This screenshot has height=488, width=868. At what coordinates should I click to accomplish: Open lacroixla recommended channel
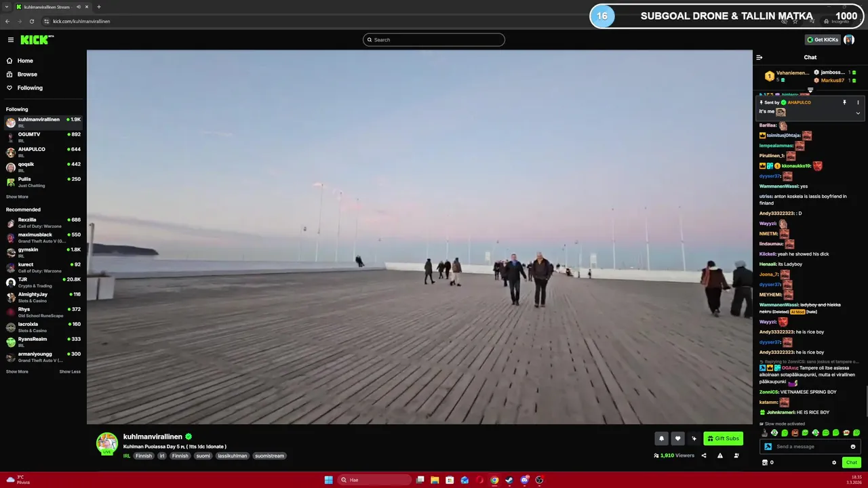pyautogui.click(x=43, y=327)
